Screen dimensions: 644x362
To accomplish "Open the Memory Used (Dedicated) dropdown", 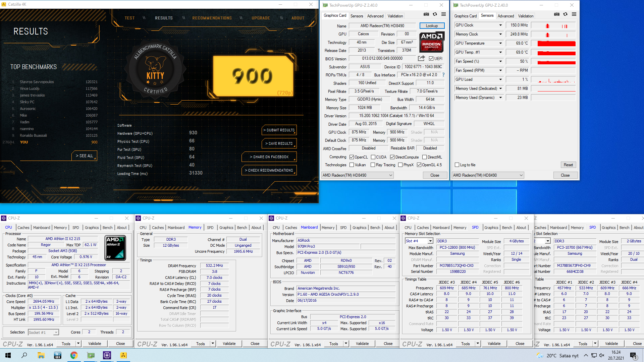I will click(500, 88).
